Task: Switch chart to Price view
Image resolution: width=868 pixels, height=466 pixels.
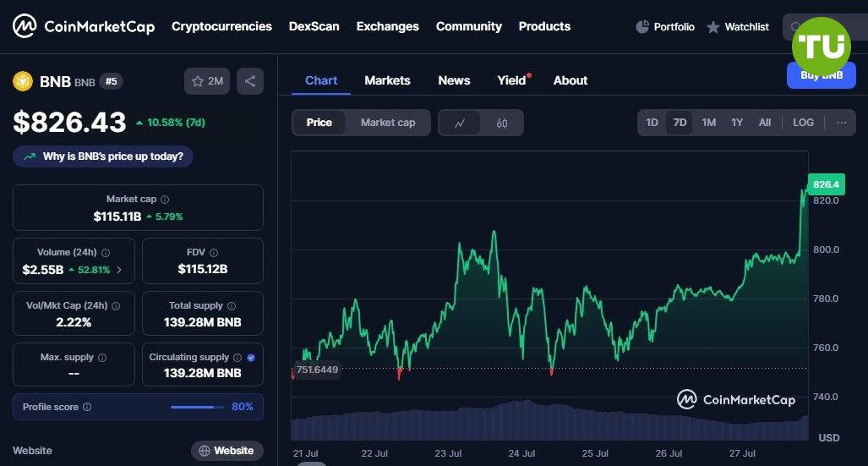Action: point(319,123)
